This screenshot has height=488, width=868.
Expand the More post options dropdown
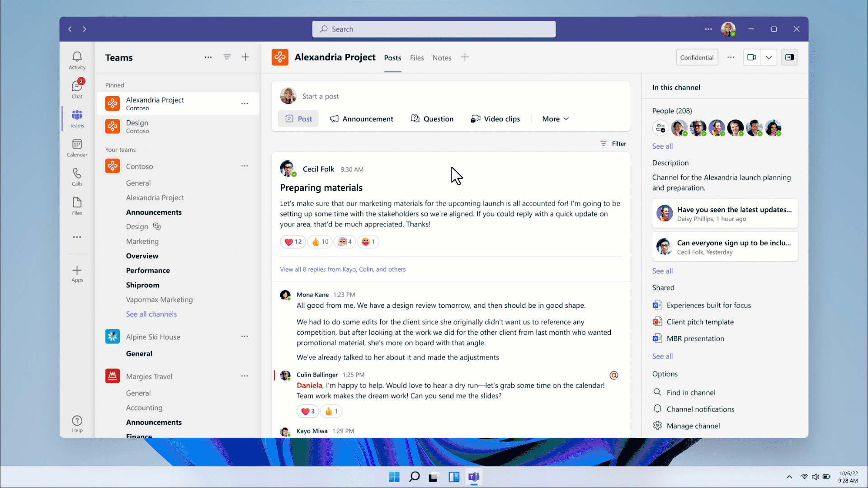555,118
